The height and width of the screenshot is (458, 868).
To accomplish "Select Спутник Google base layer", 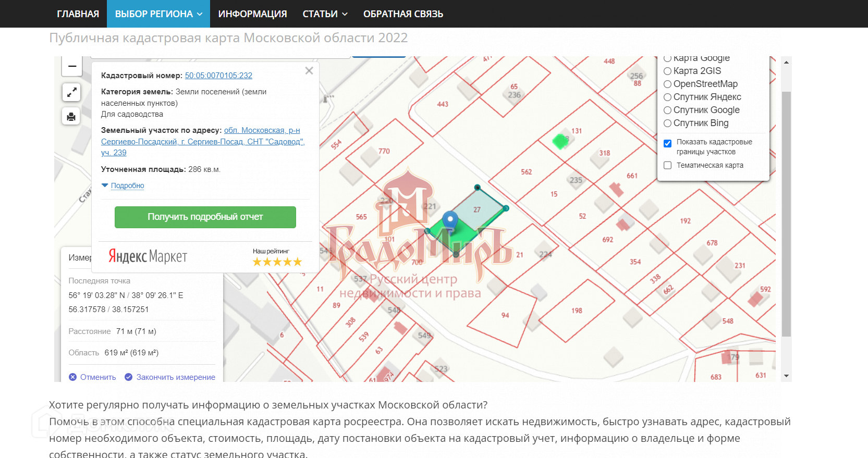I will (x=667, y=110).
